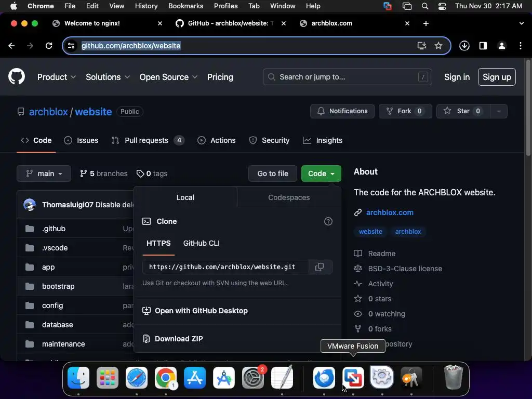Click the Go to file button
The height and width of the screenshot is (399, 532).
pos(273,174)
